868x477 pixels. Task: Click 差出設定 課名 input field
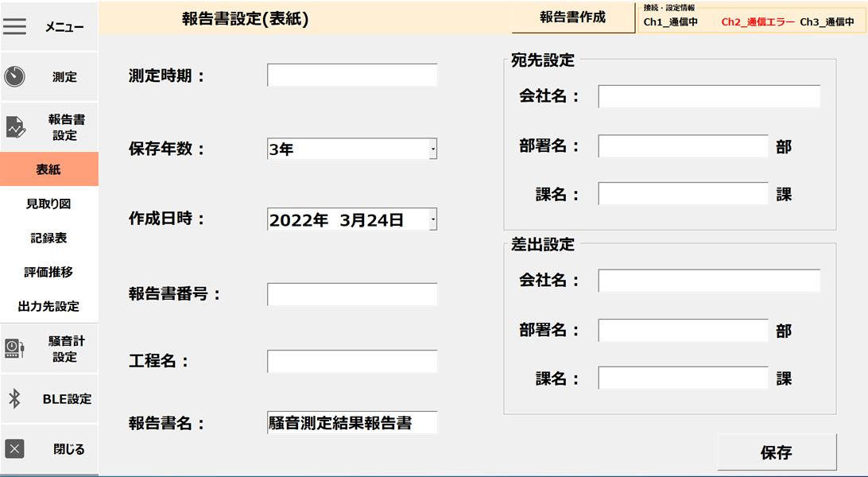click(x=683, y=378)
